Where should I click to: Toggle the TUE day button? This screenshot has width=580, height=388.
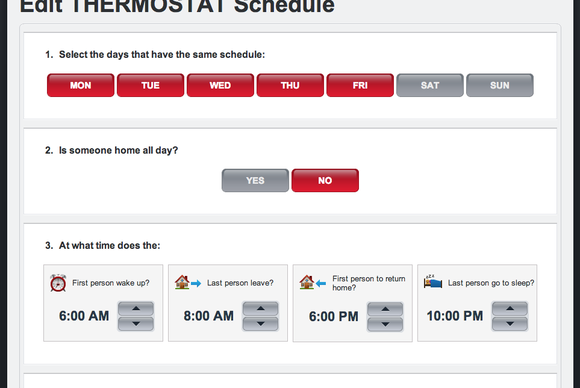151,85
